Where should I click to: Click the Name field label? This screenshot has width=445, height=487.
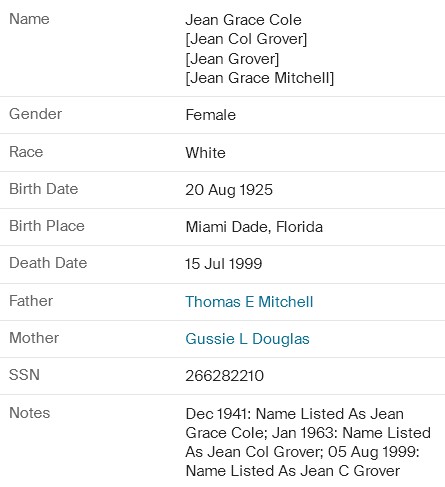29,19
